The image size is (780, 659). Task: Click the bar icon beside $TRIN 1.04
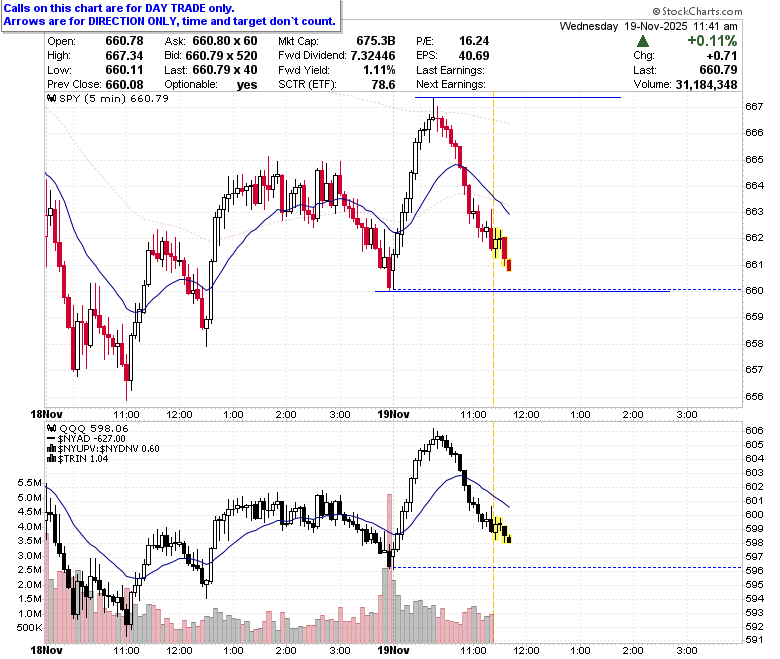tap(51, 459)
